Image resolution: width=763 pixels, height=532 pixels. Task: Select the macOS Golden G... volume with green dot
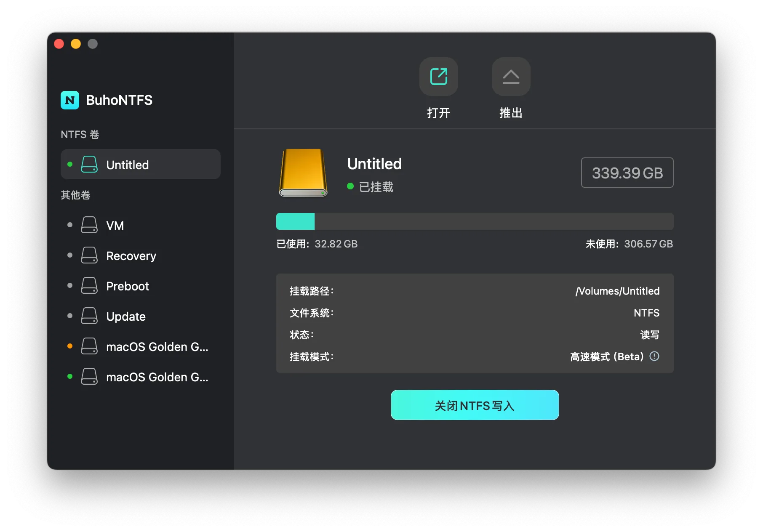pyautogui.click(x=141, y=377)
